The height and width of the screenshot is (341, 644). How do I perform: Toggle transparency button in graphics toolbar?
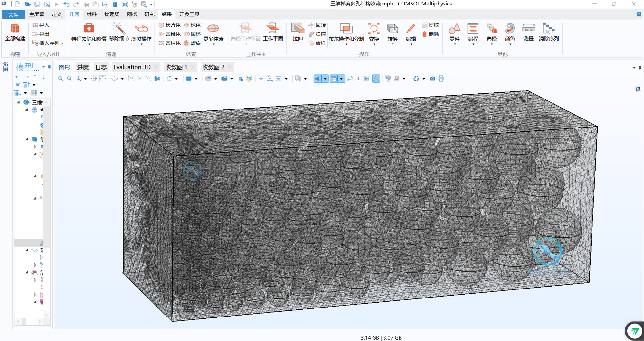click(x=334, y=79)
